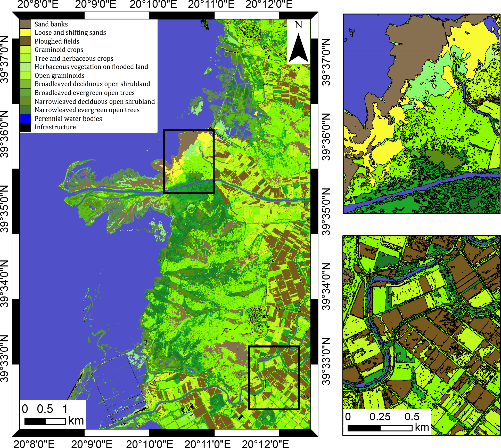Click the 'Infrastructure' legend label
The height and width of the screenshot is (448, 501).
click(55, 127)
